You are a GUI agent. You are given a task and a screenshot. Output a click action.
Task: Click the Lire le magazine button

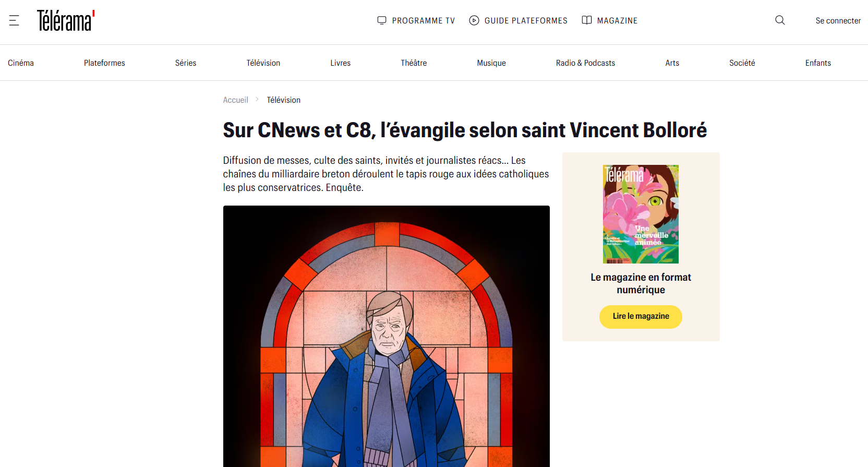point(641,317)
